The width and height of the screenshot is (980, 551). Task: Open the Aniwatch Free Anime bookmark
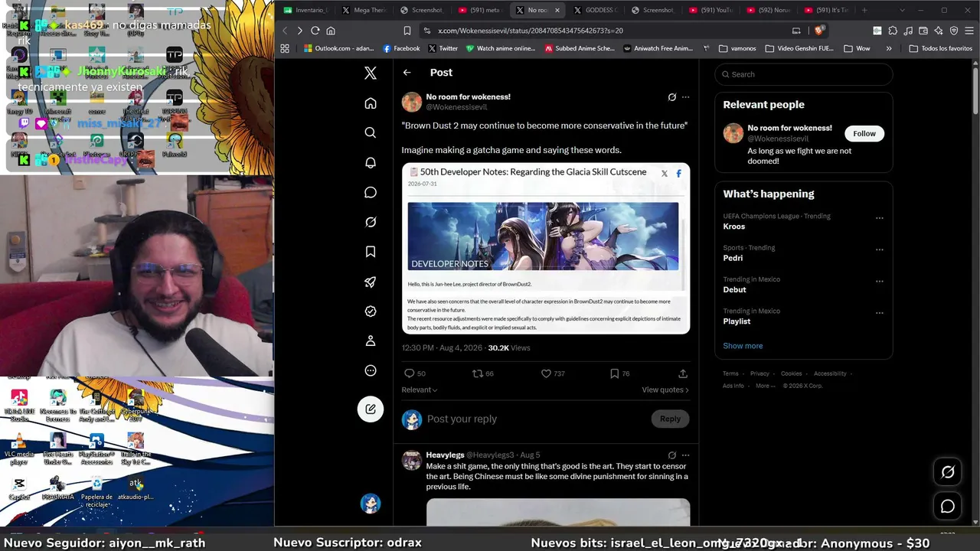click(x=658, y=48)
